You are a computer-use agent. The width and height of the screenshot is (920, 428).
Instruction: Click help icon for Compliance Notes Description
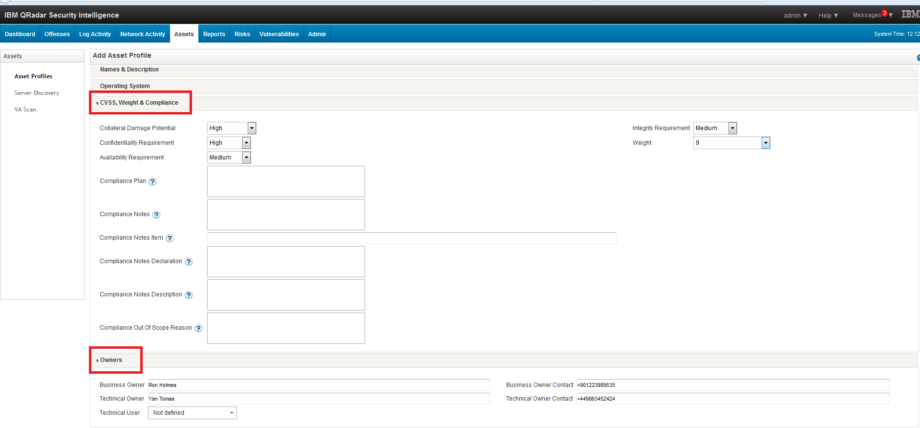[188, 294]
